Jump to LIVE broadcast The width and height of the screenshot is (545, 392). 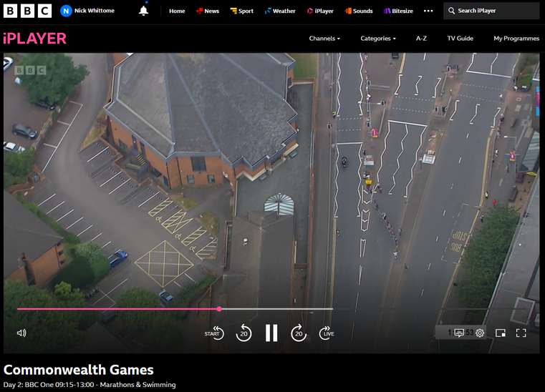pyautogui.click(x=327, y=333)
